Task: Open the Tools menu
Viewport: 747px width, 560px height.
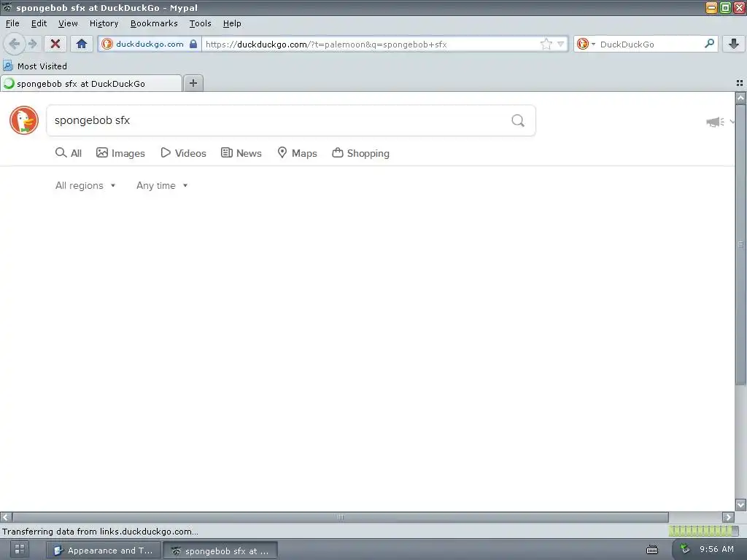Action: (x=200, y=23)
